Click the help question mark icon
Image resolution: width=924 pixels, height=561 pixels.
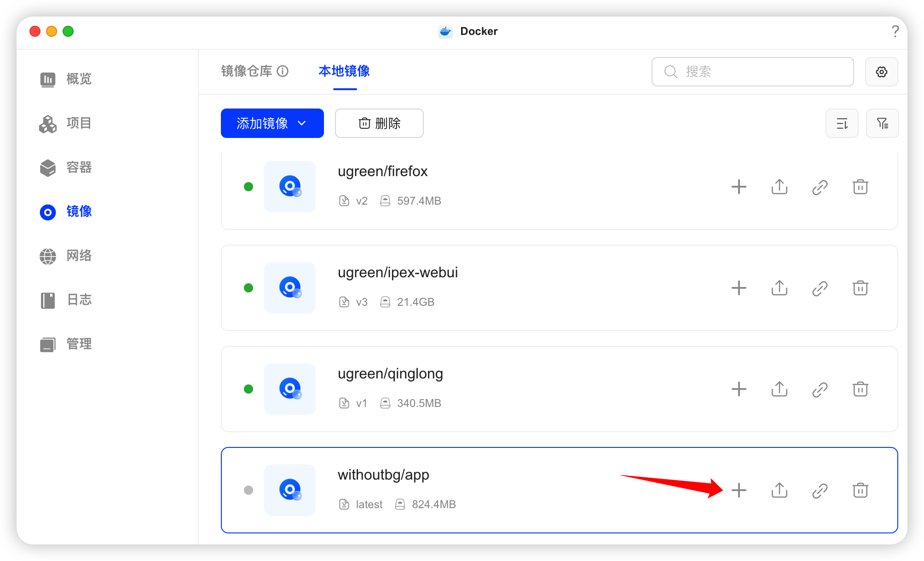click(895, 31)
